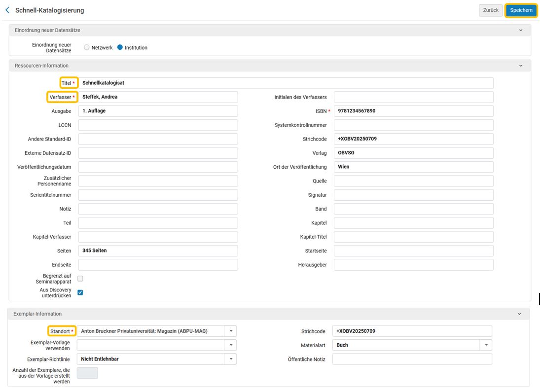Open the Materialart dropdown arrow
The image size is (540, 392).
[x=486, y=345]
